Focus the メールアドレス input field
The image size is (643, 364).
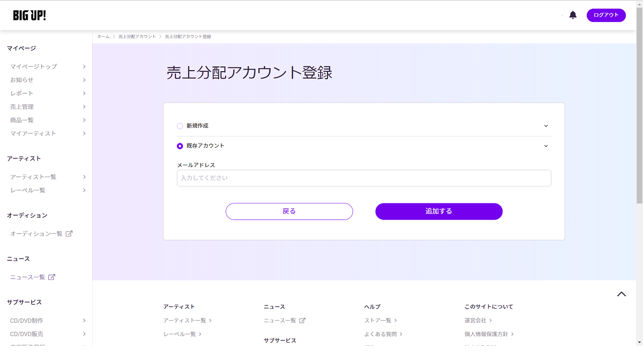tap(364, 178)
